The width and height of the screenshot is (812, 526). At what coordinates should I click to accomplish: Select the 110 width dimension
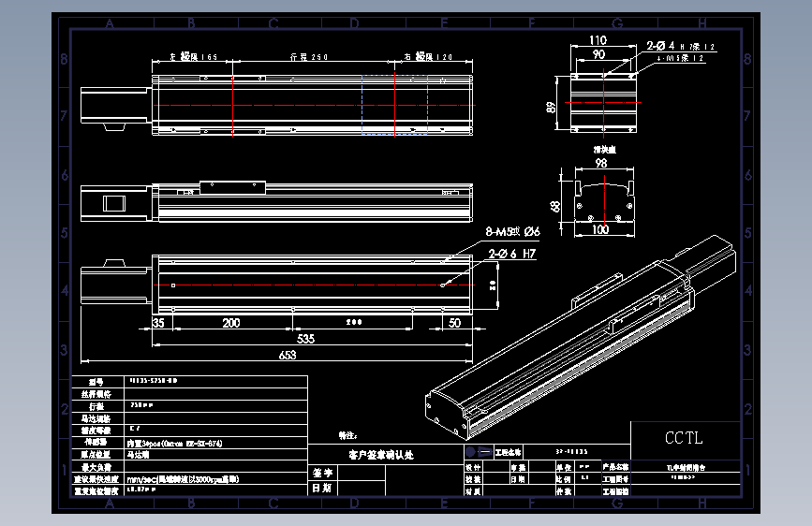pyautogui.click(x=598, y=40)
